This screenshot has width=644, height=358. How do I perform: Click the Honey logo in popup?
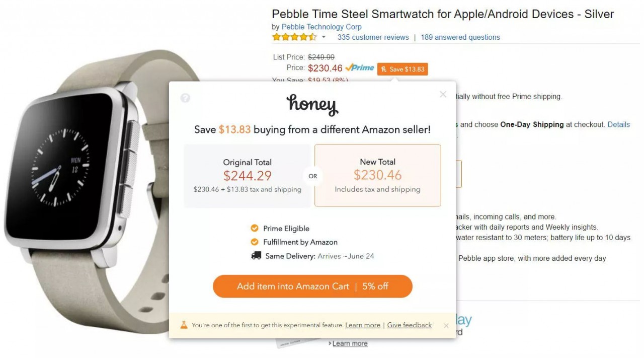[312, 105]
